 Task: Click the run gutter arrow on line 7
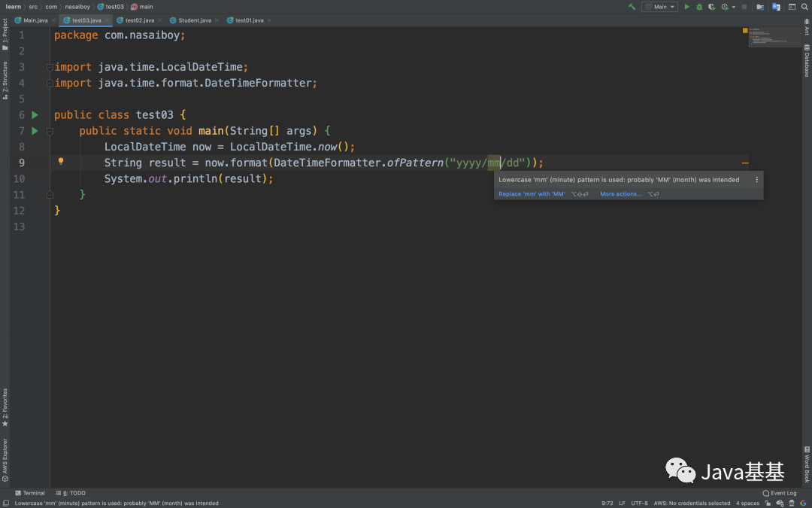click(x=35, y=131)
